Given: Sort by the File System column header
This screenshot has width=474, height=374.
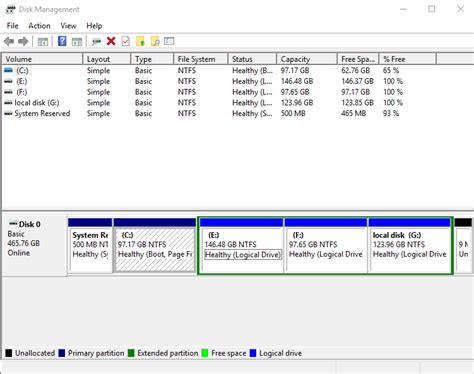Looking at the screenshot, I should pyautogui.click(x=201, y=59).
